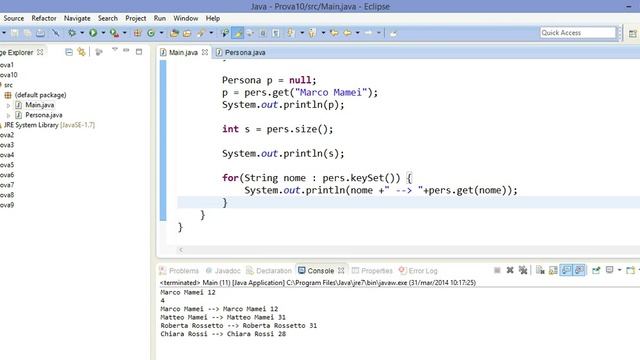Clear Console output icon
The width and height of the screenshot is (640, 360).
540,270
